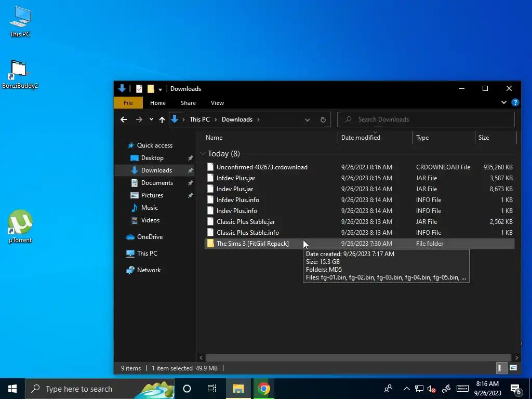Screen dimensions: 532x399
Task: Open Task View on taskbar
Action: 212,389
